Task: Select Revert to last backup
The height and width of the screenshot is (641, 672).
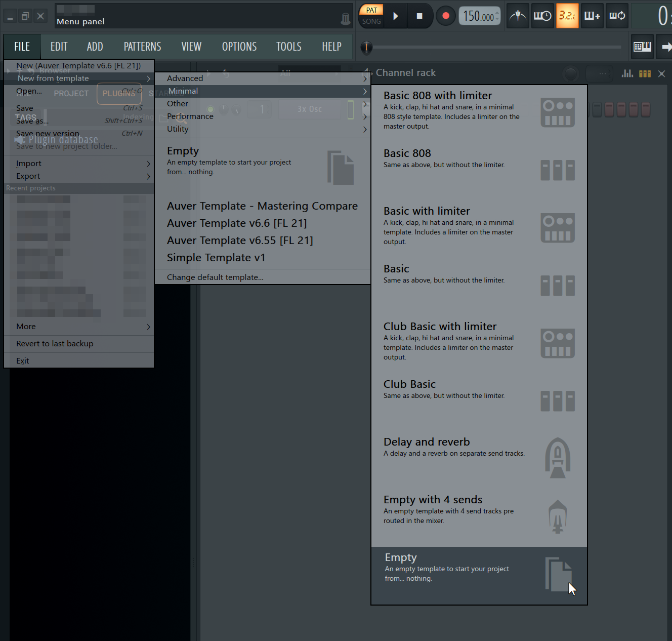Action: tap(55, 343)
